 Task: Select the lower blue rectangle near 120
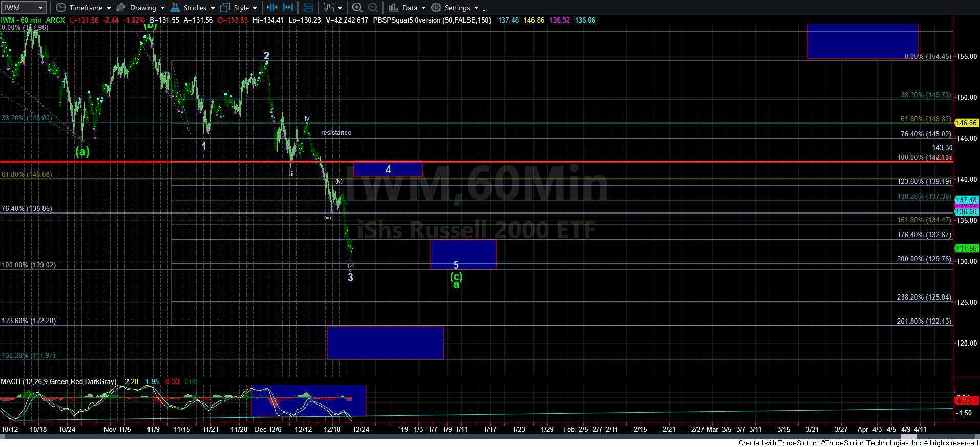point(386,343)
